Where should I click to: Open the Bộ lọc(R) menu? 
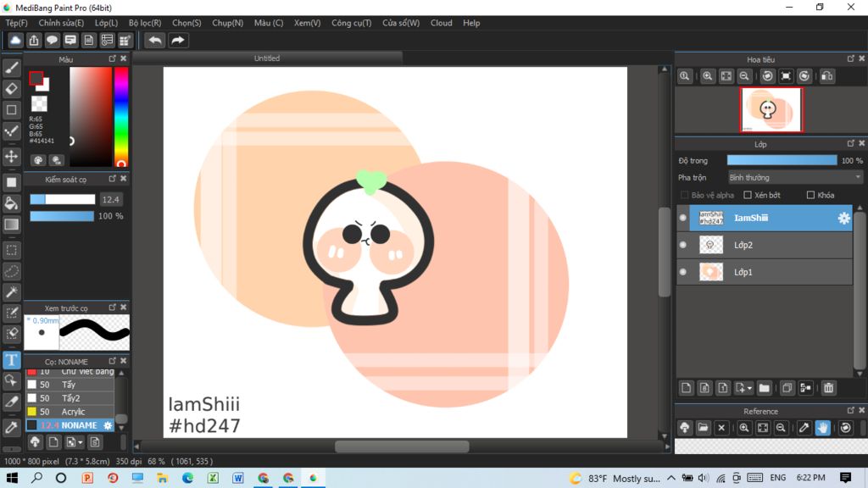(x=145, y=23)
